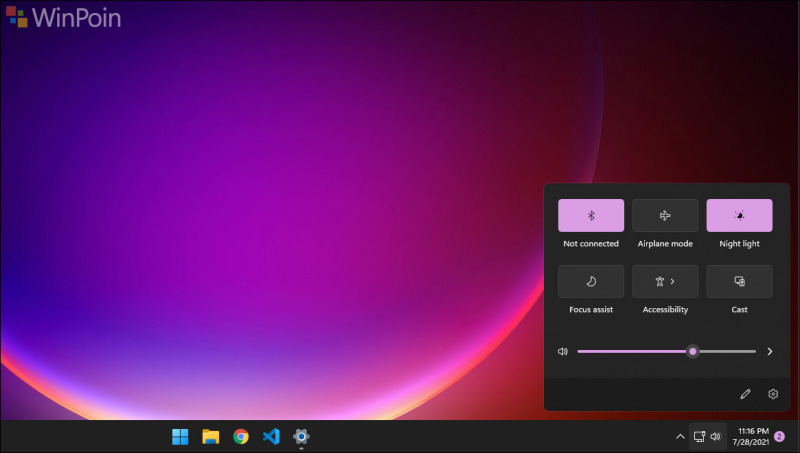This screenshot has height=453, width=800.
Task: Toggle Bluetooth Not connected tile
Action: tap(591, 215)
